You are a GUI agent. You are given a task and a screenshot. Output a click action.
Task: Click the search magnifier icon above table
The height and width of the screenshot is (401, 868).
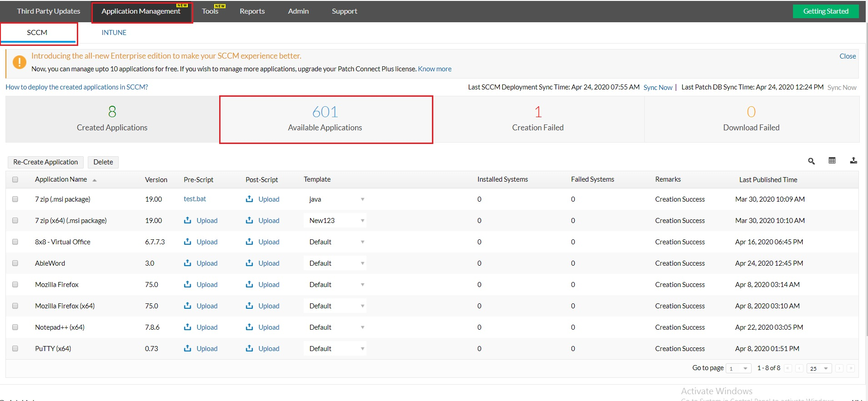811,161
